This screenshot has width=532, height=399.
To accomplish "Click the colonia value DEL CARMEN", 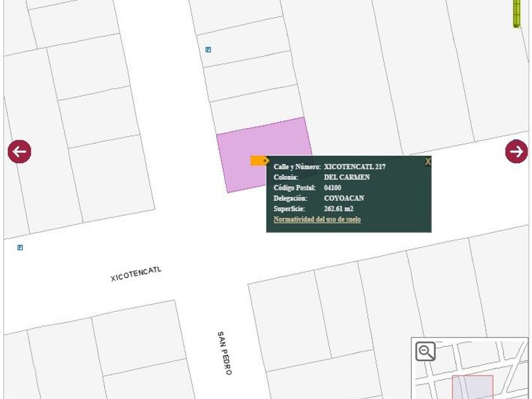I will pos(347,177).
